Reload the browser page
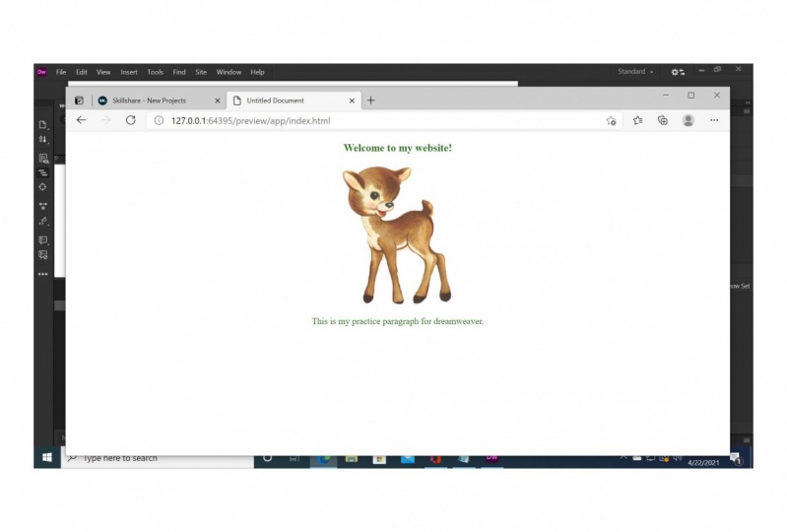This screenshot has height=532, width=787. tap(131, 120)
